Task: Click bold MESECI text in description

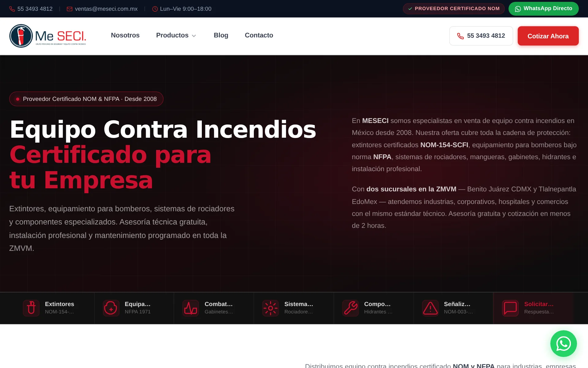Action: click(375, 121)
